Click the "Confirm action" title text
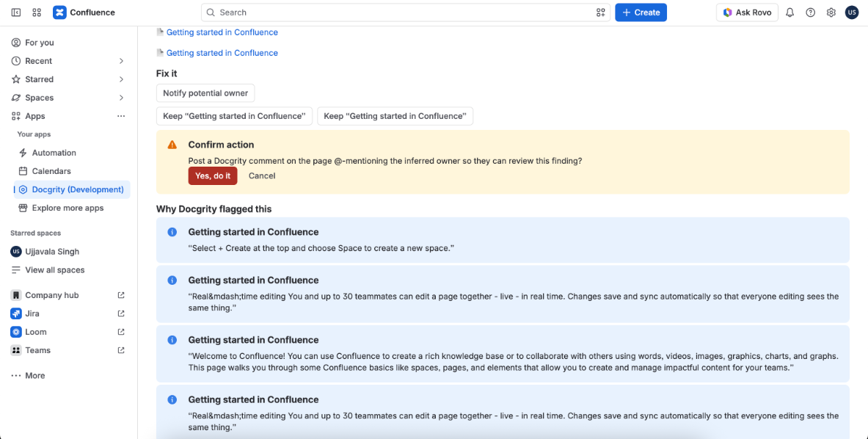Screen dimensions: 868x439 coord(221,145)
